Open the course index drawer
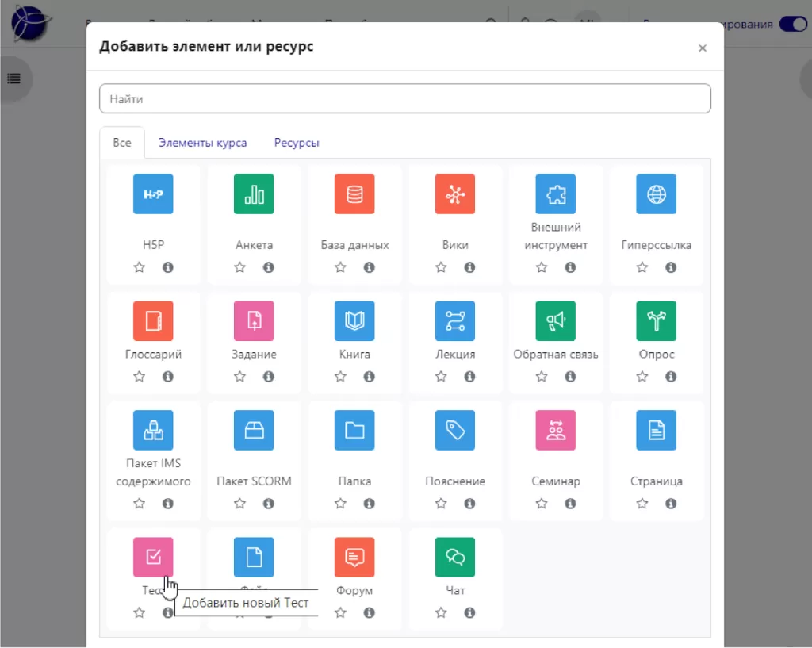The image size is (812, 648). click(13, 79)
